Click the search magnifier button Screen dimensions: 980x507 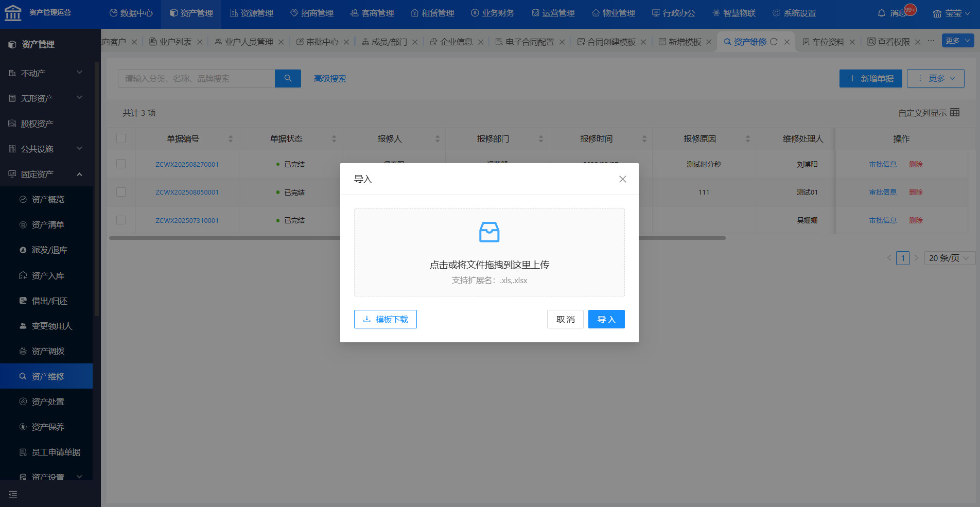[x=288, y=78]
